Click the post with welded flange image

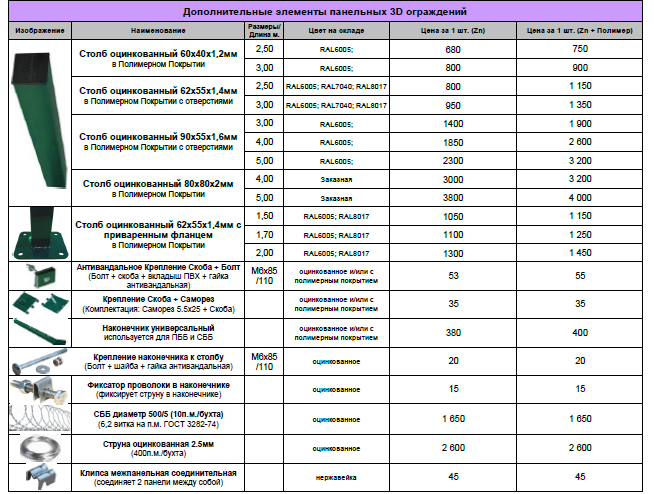(40, 234)
